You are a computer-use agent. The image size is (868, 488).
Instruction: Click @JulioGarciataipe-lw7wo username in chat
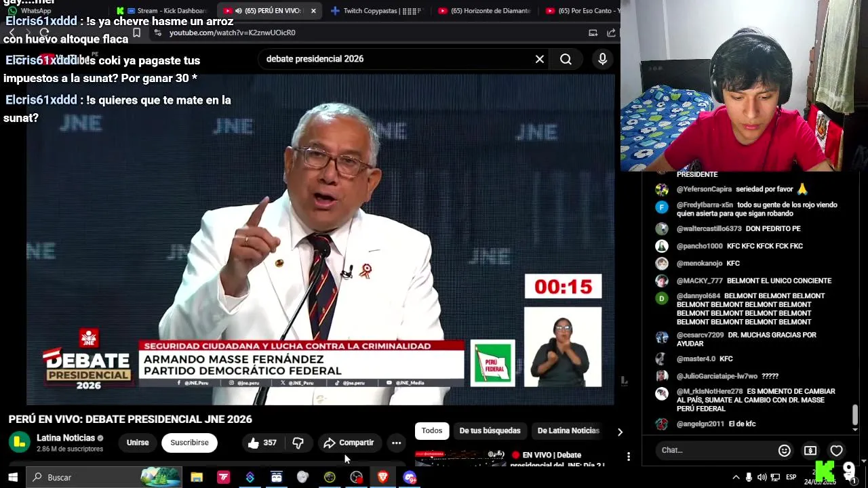pos(717,376)
